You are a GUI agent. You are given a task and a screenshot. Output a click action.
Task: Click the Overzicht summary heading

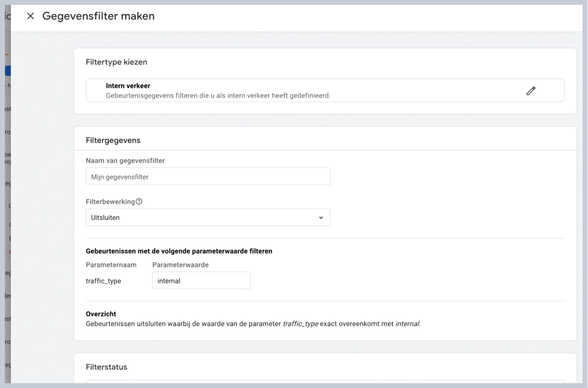(x=101, y=314)
